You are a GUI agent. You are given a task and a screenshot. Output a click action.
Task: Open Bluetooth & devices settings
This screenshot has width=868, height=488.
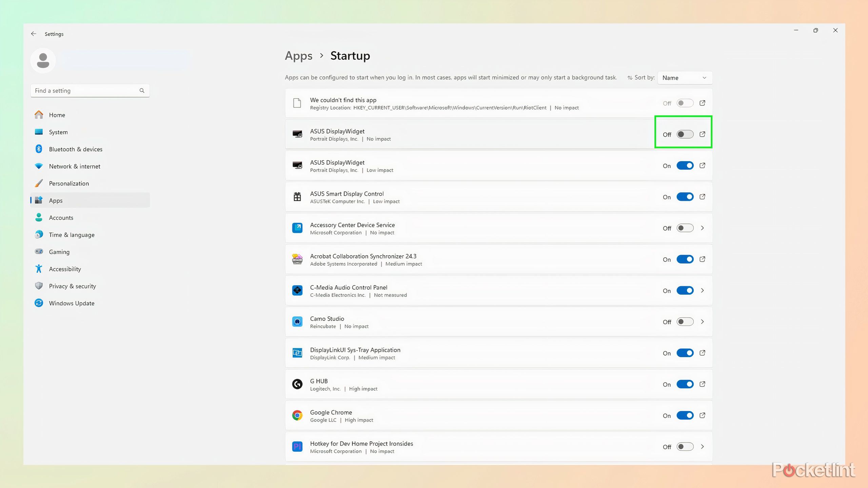[x=75, y=149]
